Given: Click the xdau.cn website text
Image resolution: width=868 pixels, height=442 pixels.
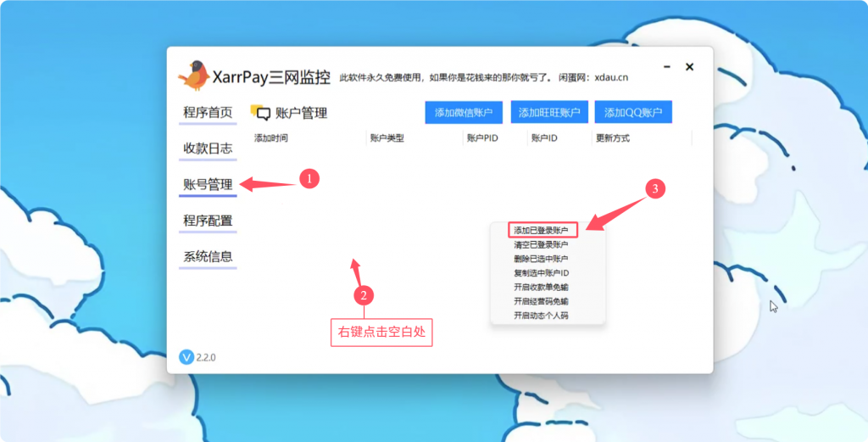Looking at the screenshot, I should click(611, 77).
